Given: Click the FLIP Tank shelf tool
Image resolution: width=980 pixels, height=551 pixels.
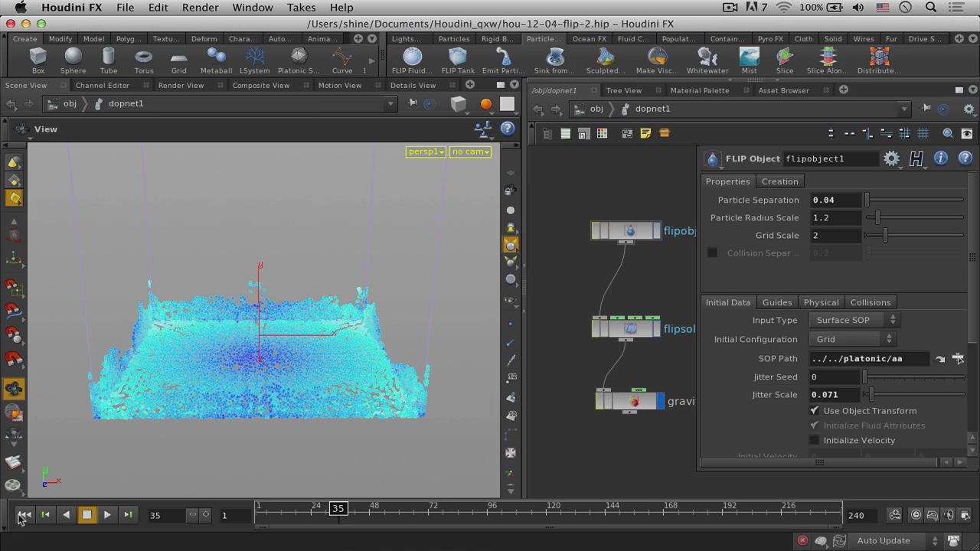Looking at the screenshot, I should click(457, 60).
